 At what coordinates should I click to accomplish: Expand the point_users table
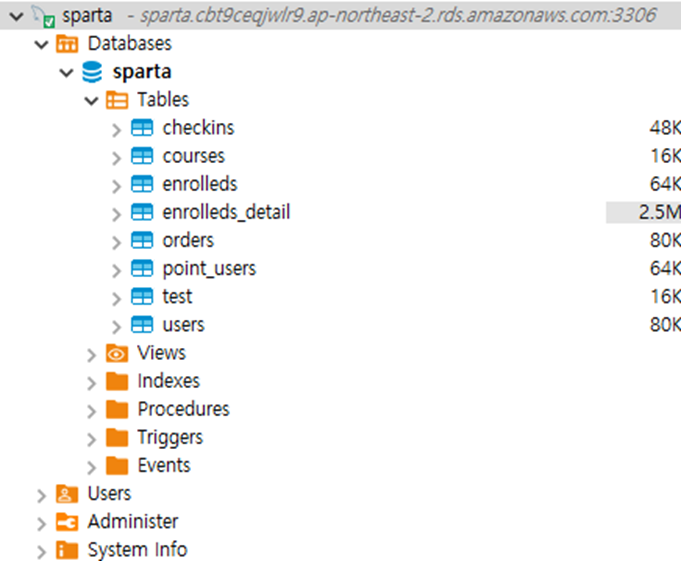[x=116, y=271]
